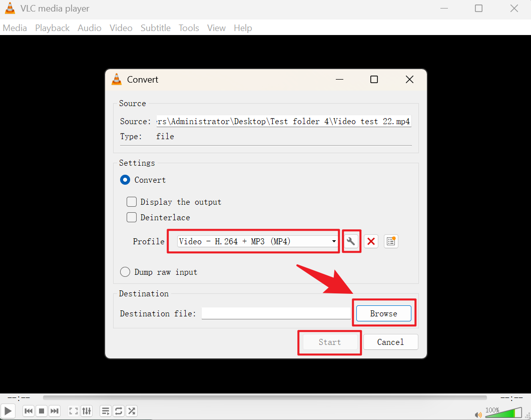
Task: Click the Play button
Action: (8, 411)
